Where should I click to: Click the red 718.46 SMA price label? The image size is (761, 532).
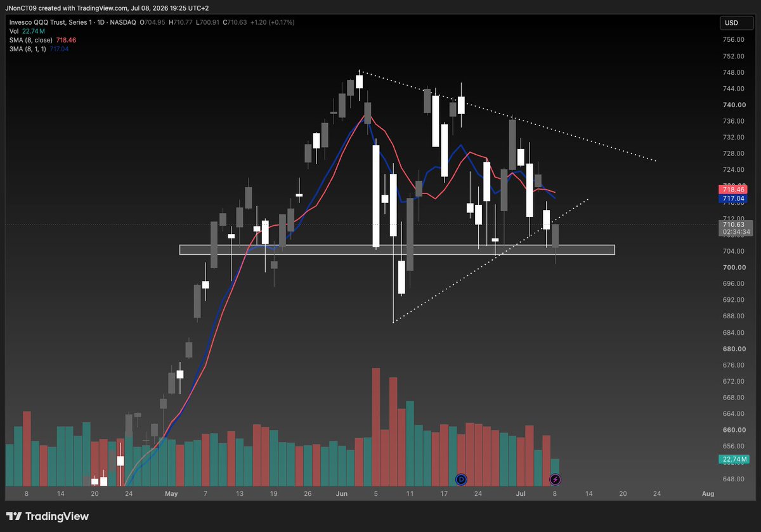click(x=732, y=190)
